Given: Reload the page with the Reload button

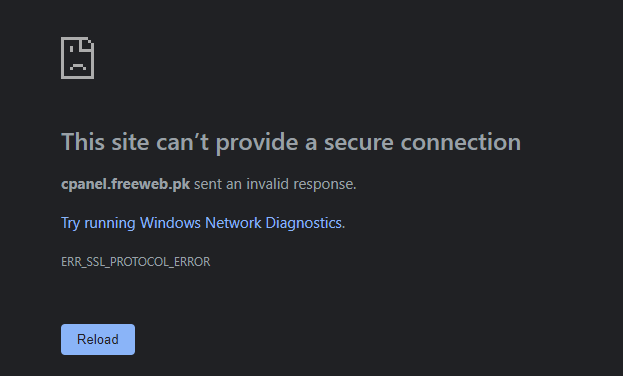Looking at the screenshot, I should tap(98, 339).
